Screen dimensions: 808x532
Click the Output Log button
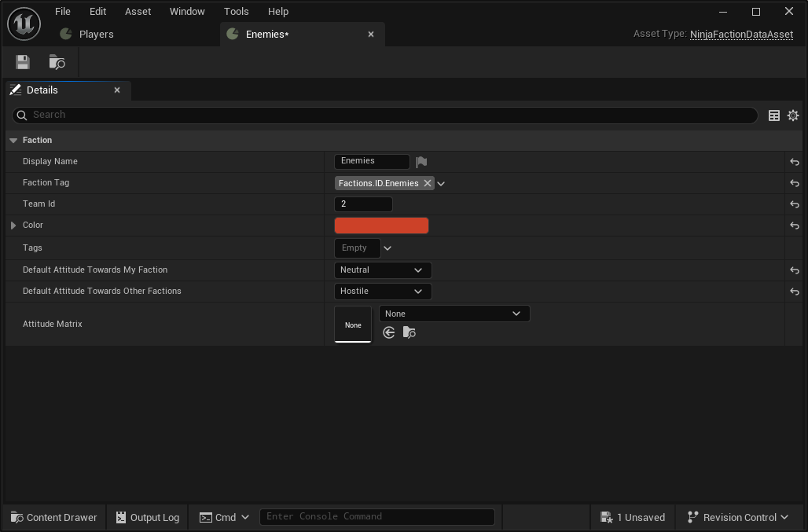tap(147, 517)
